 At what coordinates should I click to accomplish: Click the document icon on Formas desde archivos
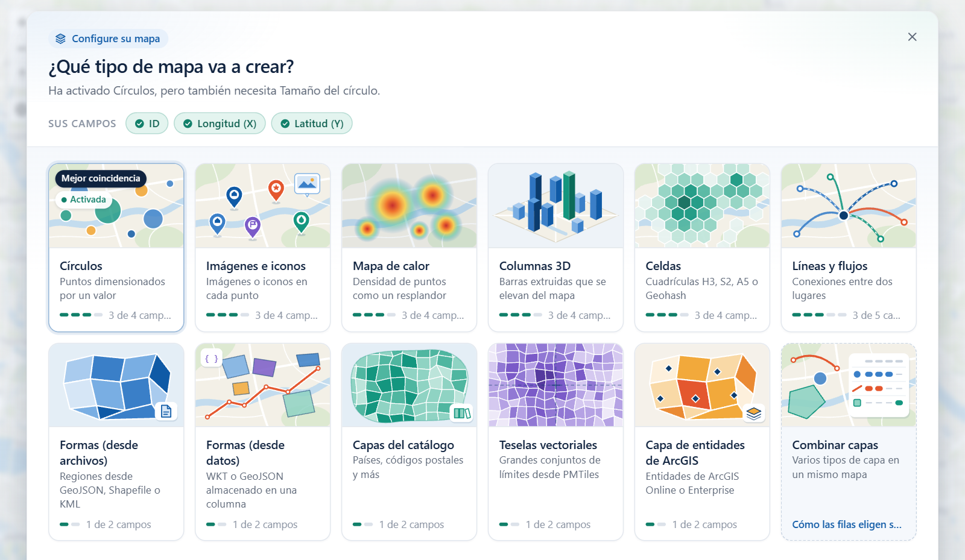point(166,411)
